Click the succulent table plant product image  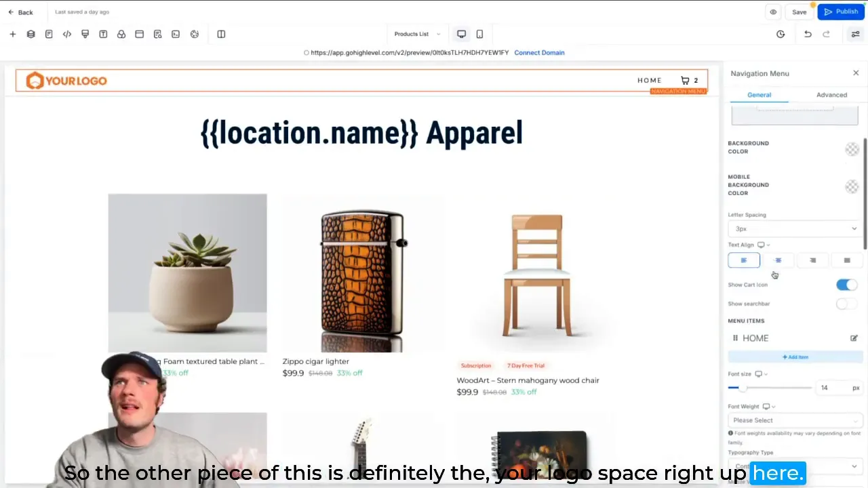[x=187, y=273]
